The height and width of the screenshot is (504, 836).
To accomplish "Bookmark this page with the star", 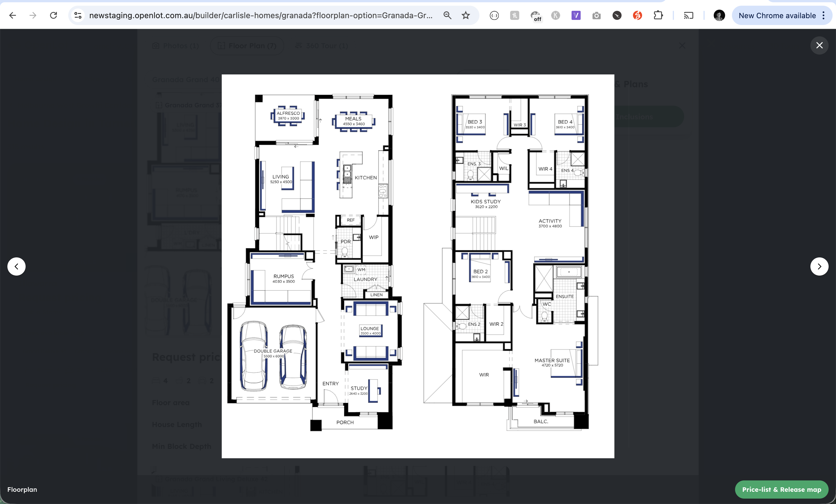I will pyautogui.click(x=466, y=15).
